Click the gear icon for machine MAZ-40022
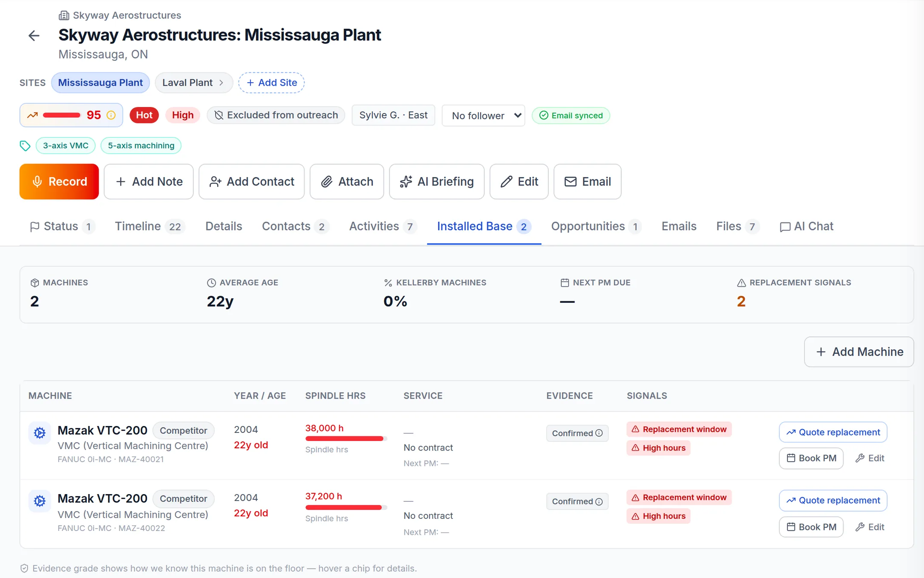924x578 pixels. 40,501
